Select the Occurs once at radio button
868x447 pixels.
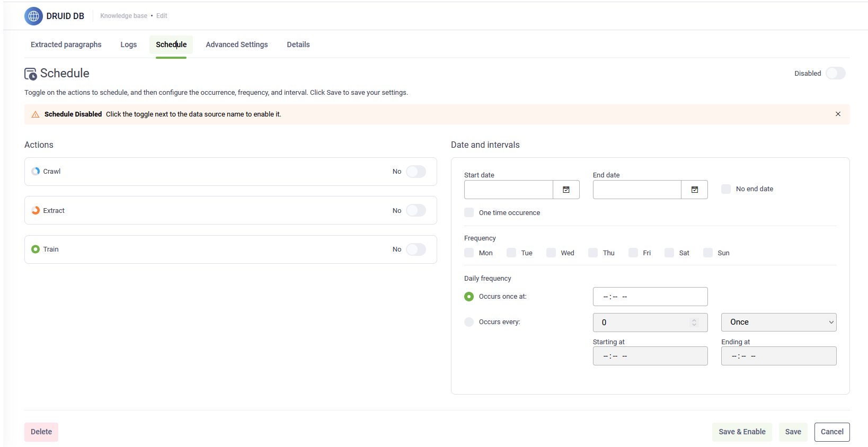pyautogui.click(x=469, y=297)
